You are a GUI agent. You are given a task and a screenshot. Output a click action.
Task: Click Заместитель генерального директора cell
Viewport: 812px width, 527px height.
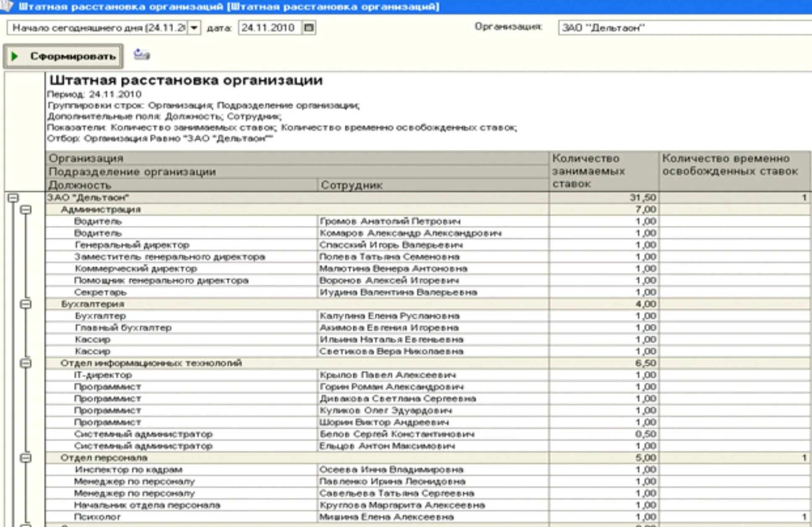[x=181, y=256]
